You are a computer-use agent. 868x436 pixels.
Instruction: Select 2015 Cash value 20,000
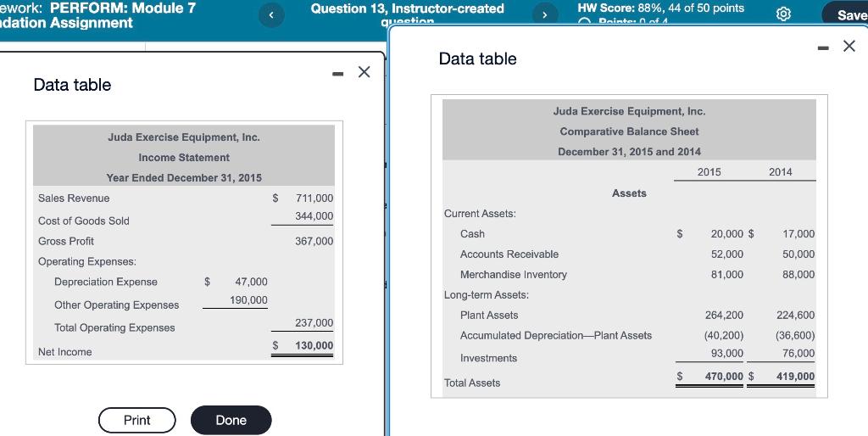(x=727, y=234)
